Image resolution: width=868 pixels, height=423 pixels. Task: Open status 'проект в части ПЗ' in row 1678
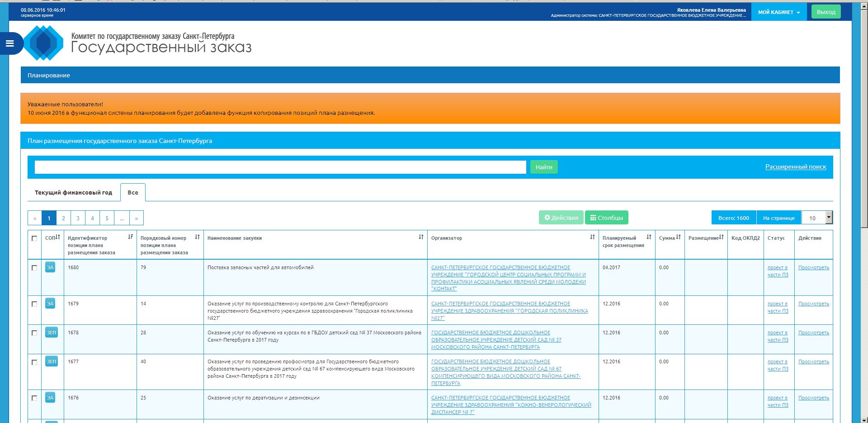[x=778, y=336]
